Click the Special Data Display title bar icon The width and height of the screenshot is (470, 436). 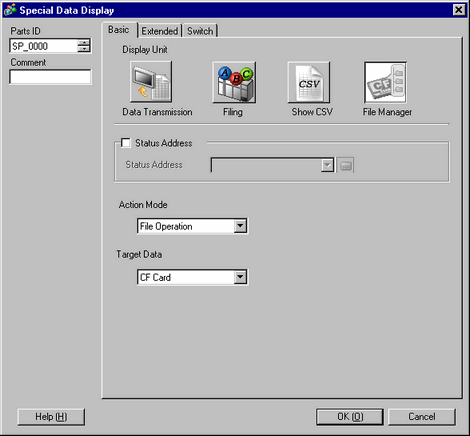(10, 10)
